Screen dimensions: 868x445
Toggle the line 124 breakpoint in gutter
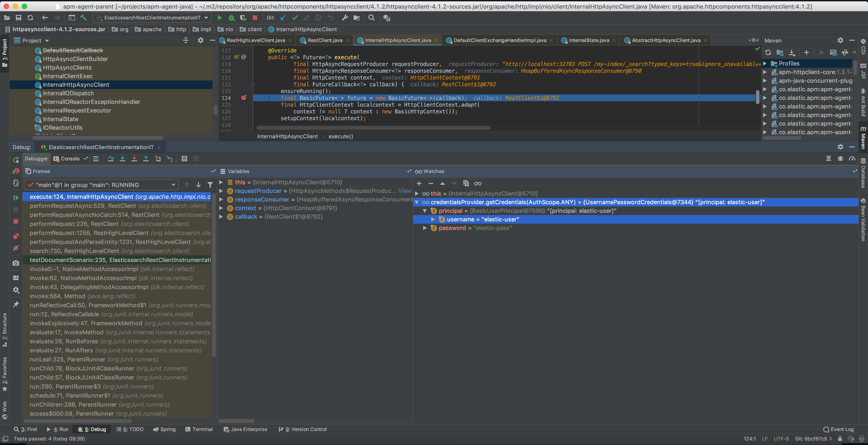pyautogui.click(x=244, y=98)
